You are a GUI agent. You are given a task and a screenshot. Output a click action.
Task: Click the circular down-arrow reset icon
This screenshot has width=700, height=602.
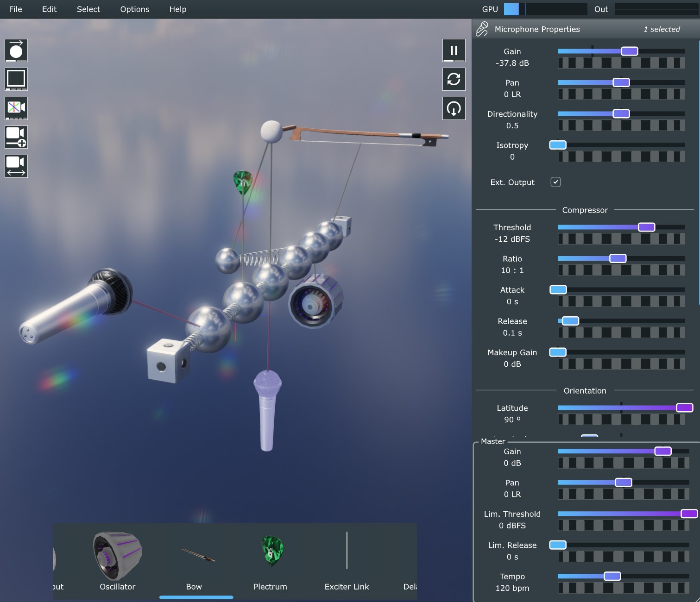pyautogui.click(x=454, y=108)
